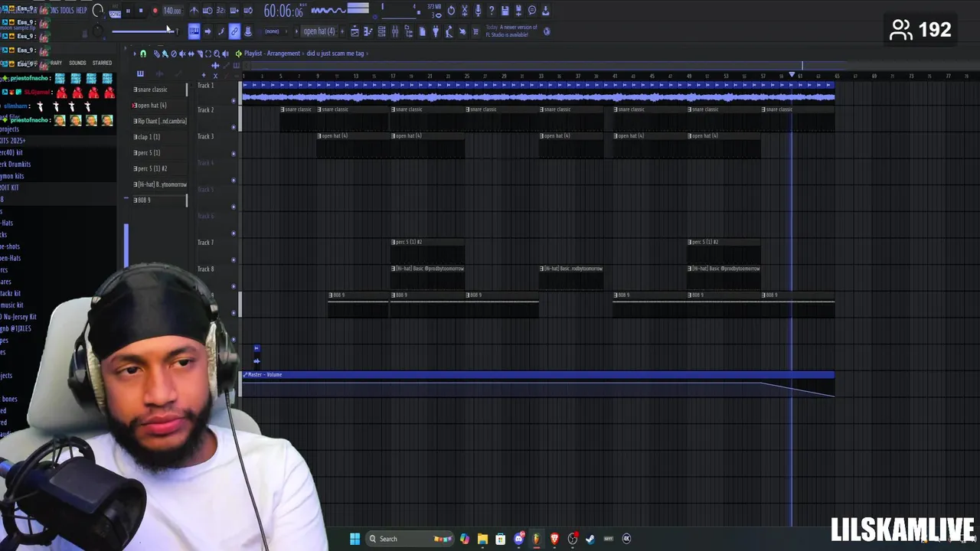The width and height of the screenshot is (980, 551).
Task: Open File Explorer from taskbar
Action: click(x=482, y=539)
